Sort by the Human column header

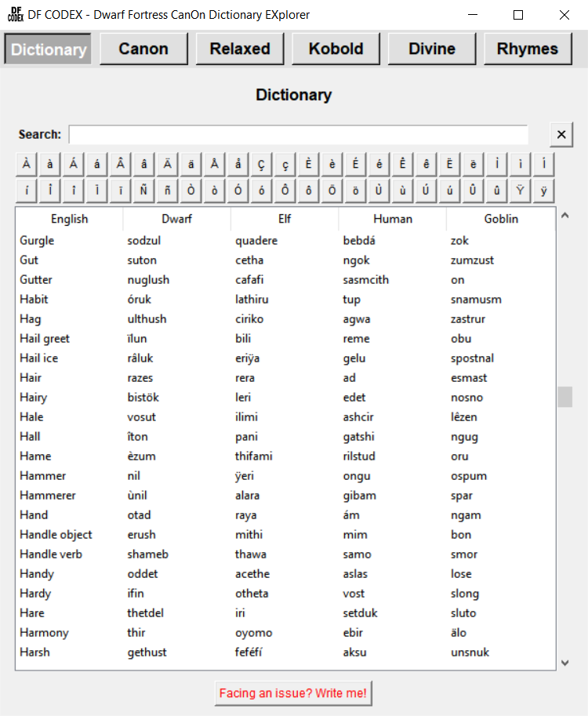(x=393, y=219)
